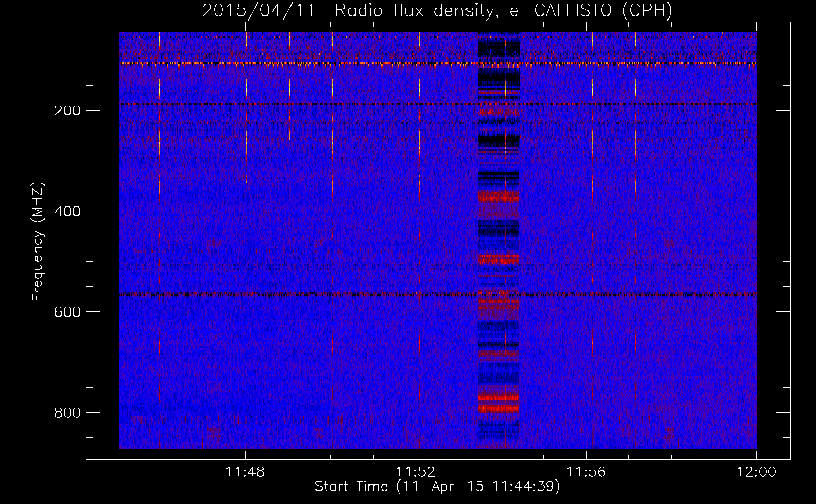Click the 400 frequency tick label
The width and height of the screenshot is (816, 504).
click(68, 211)
